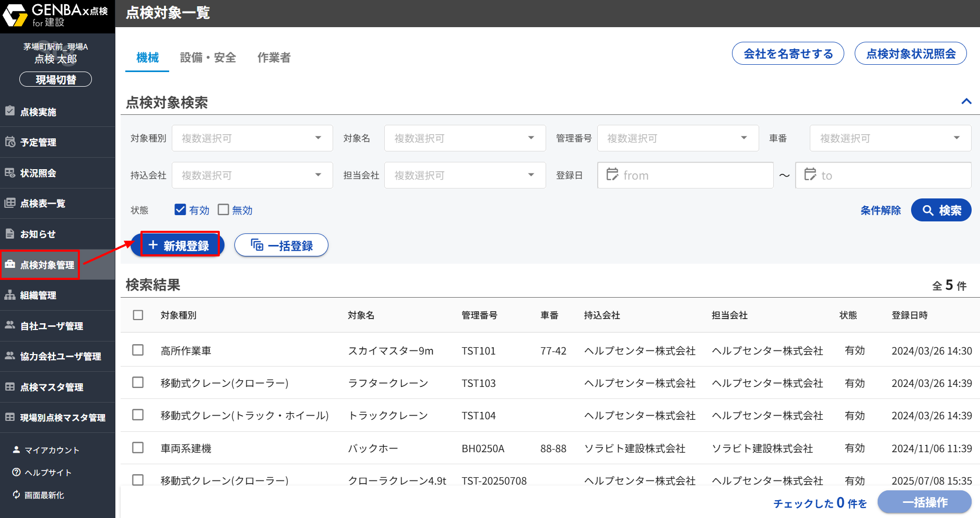This screenshot has height=518, width=980.
Task: Enable the 無効 status checkbox
Action: (x=223, y=210)
